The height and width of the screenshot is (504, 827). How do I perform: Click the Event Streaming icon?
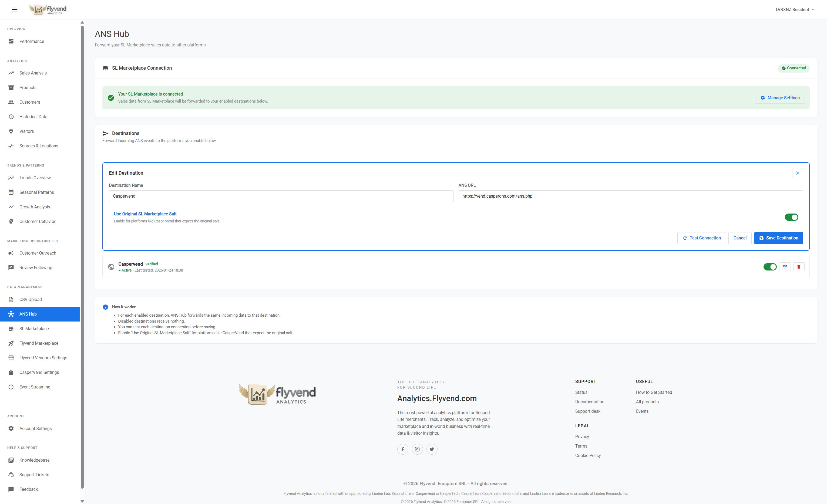(x=11, y=387)
